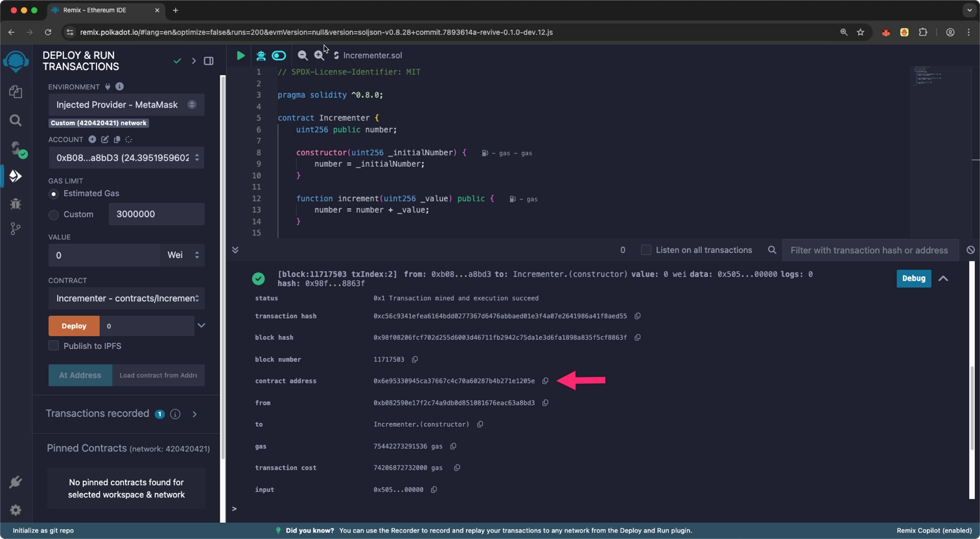Image resolution: width=980 pixels, height=539 pixels.
Task: Click the sign message edit icon beside ACCOUNT
Action: [104, 139]
